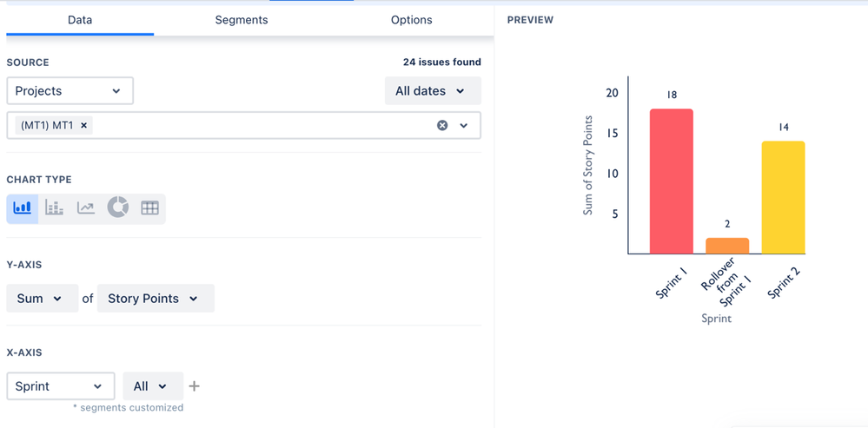Remove the MT1 project chip

coord(83,126)
